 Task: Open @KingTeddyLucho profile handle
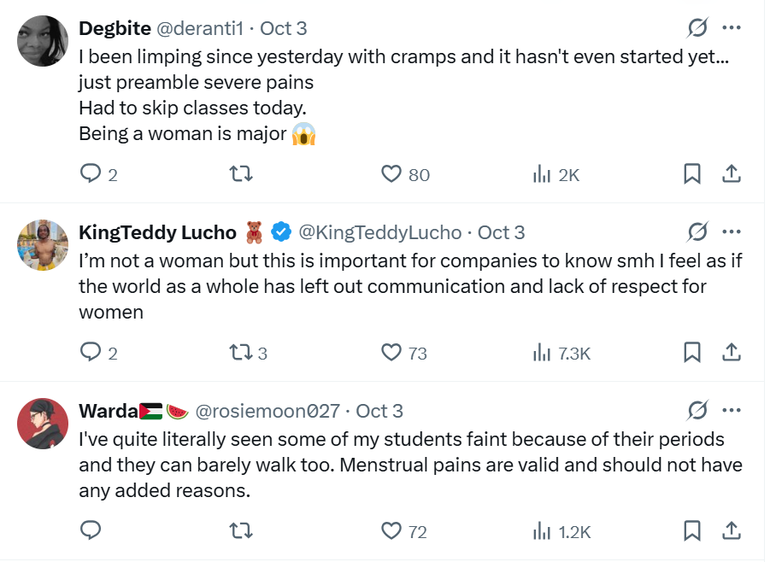tap(380, 232)
